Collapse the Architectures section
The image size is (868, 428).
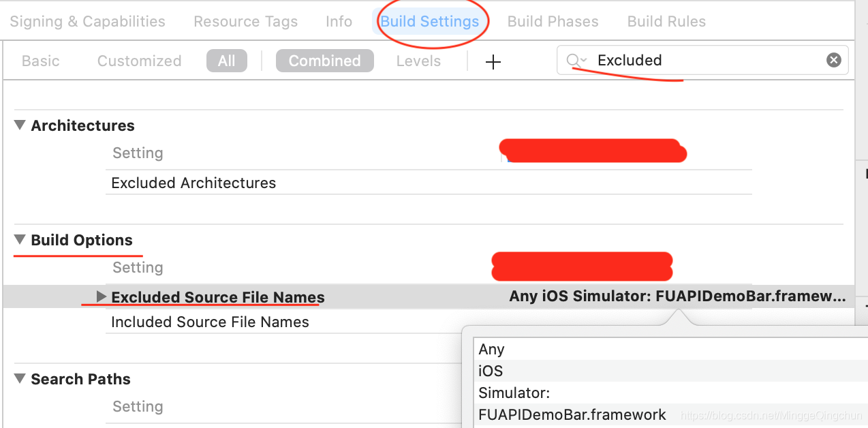(20, 125)
